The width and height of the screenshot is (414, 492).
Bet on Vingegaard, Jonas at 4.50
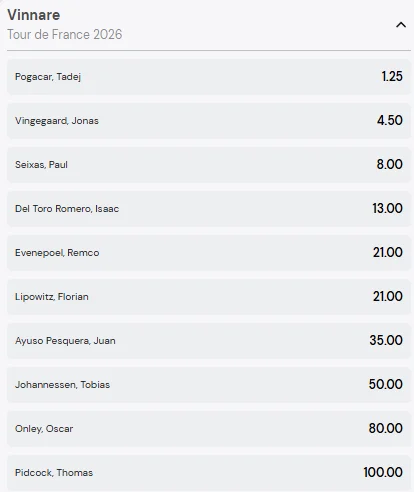209,121
